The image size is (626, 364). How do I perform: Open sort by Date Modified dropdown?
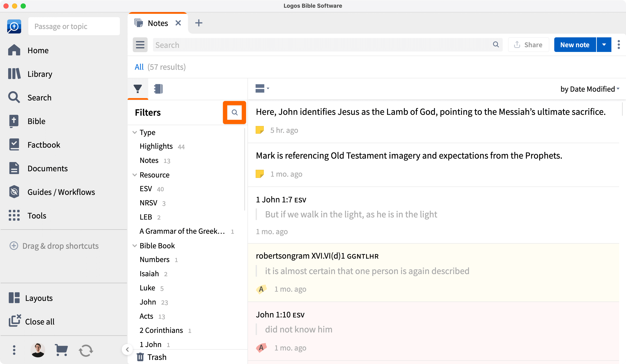(x=590, y=89)
